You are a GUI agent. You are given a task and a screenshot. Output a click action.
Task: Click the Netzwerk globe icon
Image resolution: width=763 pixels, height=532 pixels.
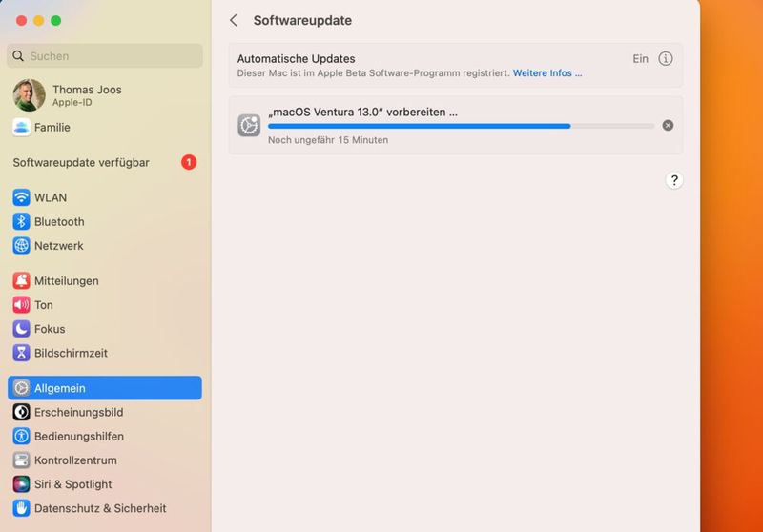21,246
